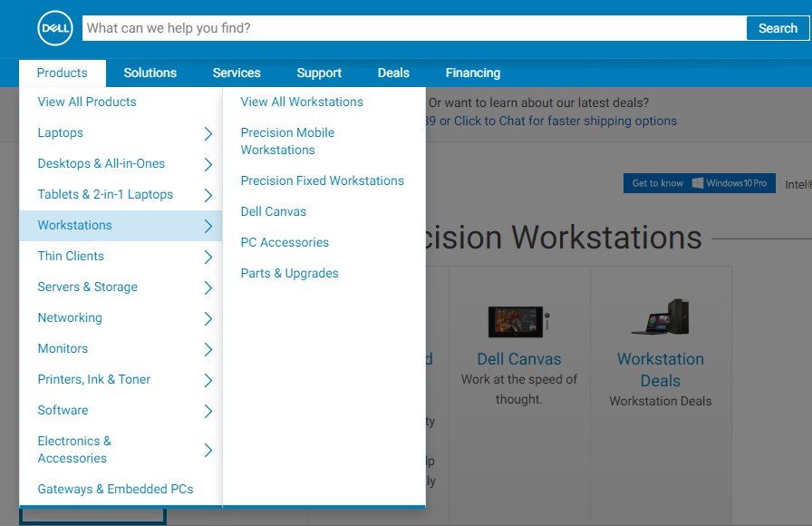Expand the Desktops & All-in-Ones chevron
Image resolution: width=812 pixels, height=526 pixels.
(208, 164)
